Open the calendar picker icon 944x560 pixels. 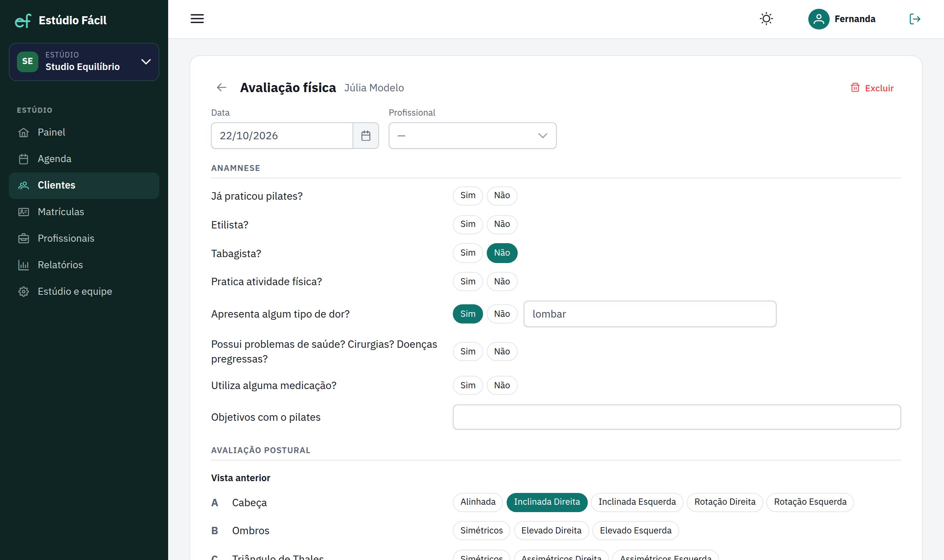pyautogui.click(x=365, y=136)
